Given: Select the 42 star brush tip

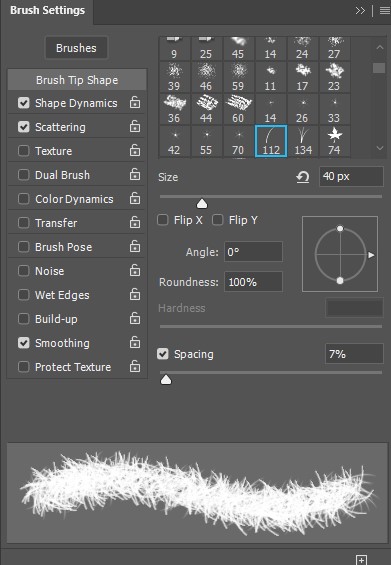Looking at the screenshot, I should pos(174,141).
